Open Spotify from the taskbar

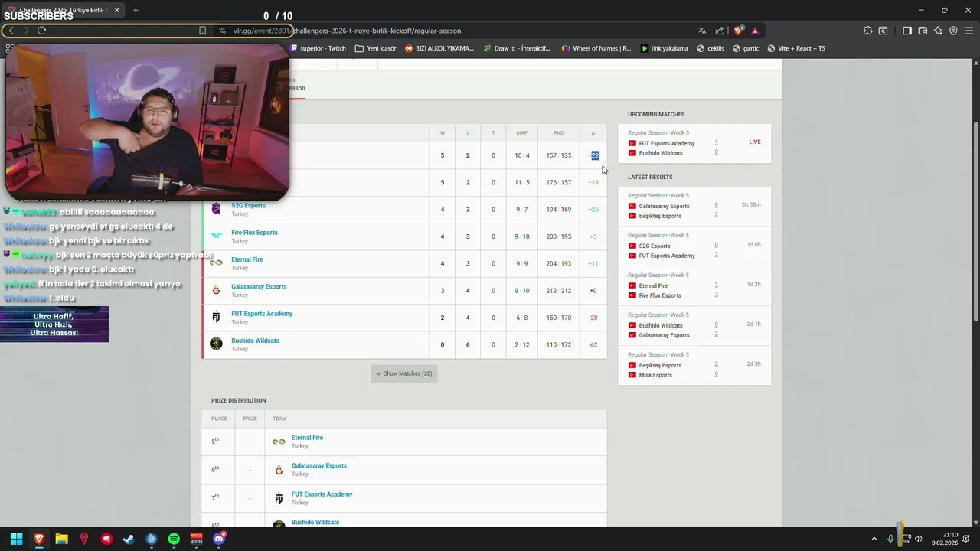(x=174, y=539)
